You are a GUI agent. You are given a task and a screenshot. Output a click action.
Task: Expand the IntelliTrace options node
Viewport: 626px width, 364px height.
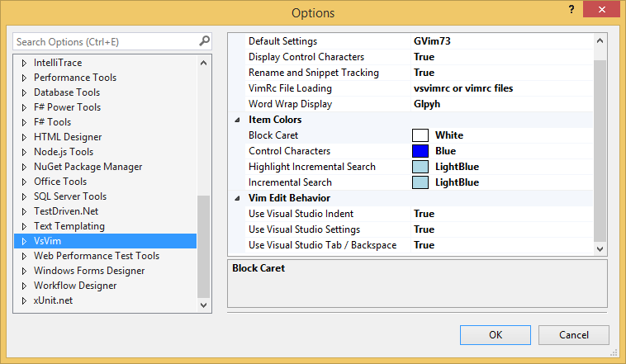(24, 63)
